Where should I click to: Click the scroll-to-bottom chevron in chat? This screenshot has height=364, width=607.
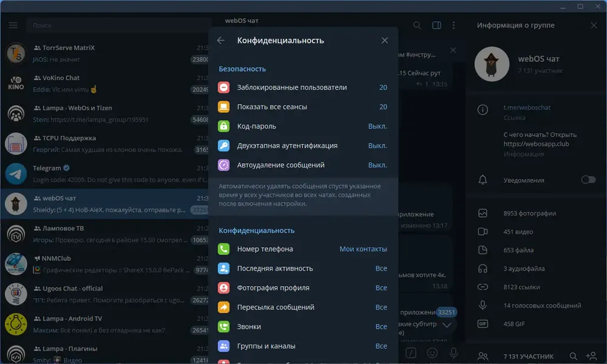446,325
